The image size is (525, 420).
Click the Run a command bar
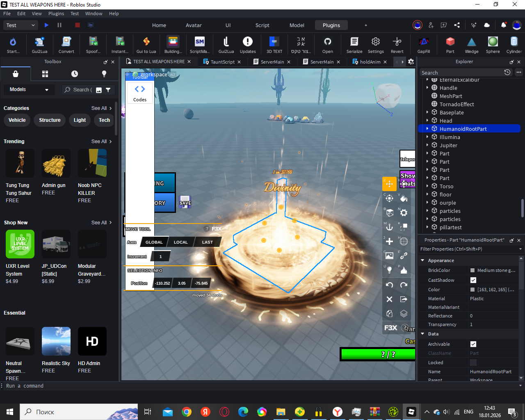(x=260, y=386)
